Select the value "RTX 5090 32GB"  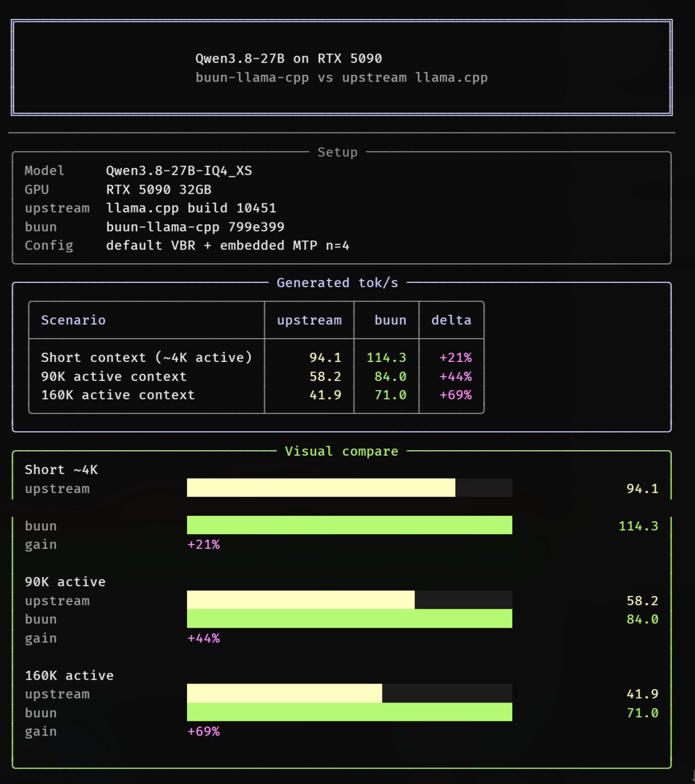click(159, 190)
